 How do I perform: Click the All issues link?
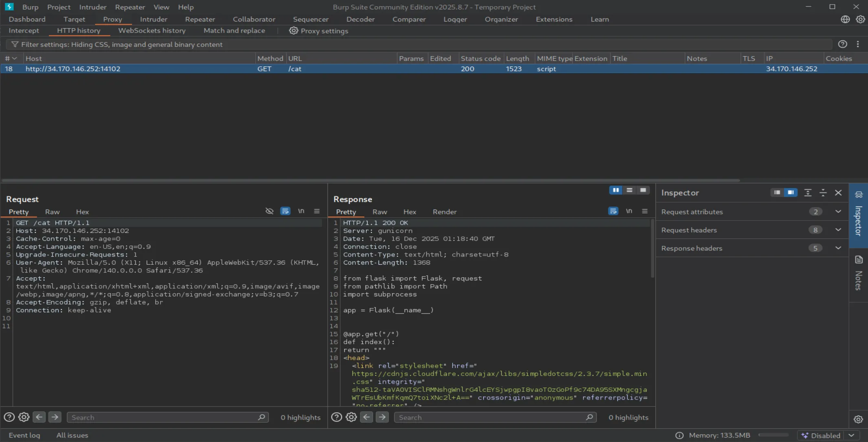(x=72, y=435)
